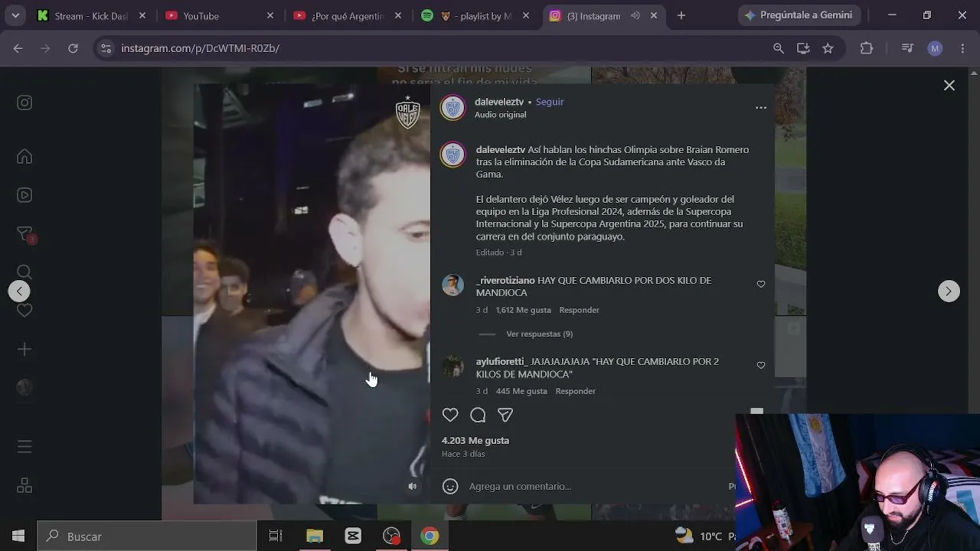
Task: Open notifications heart in the sidebar
Action: [x=24, y=311]
